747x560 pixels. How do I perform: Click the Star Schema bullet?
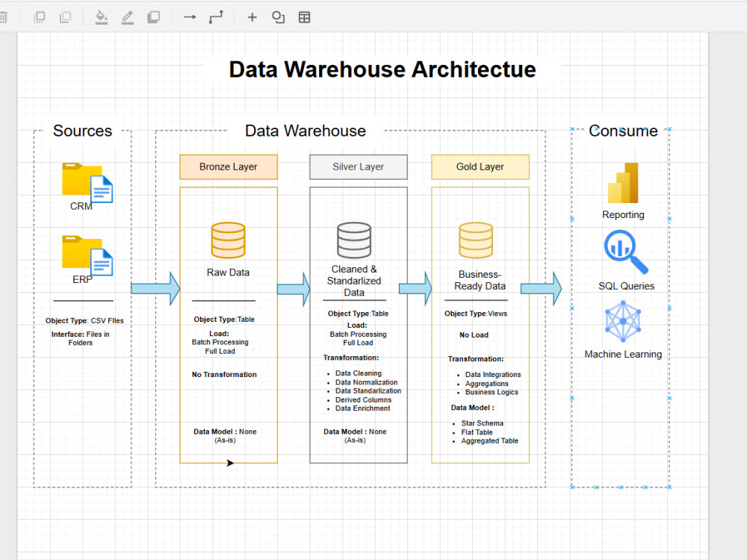482,423
